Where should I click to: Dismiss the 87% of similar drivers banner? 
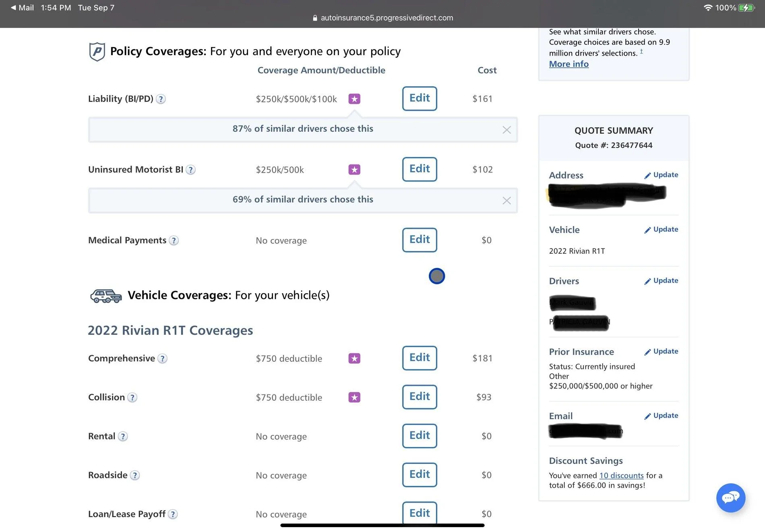point(507,130)
